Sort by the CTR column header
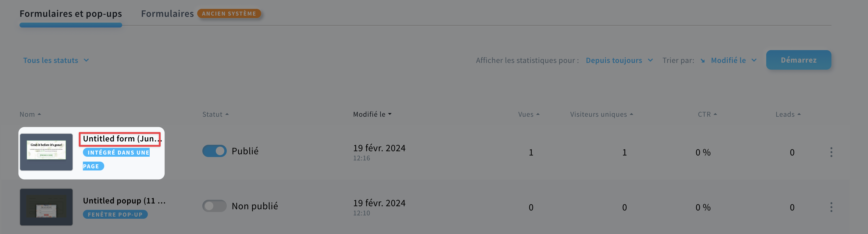 707,115
